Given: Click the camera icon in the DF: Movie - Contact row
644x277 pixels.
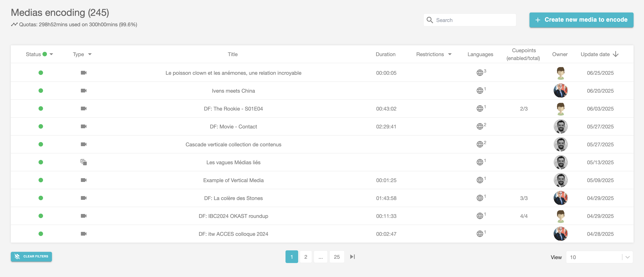Looking at the screenshot, I should click(x=83, y=126).
